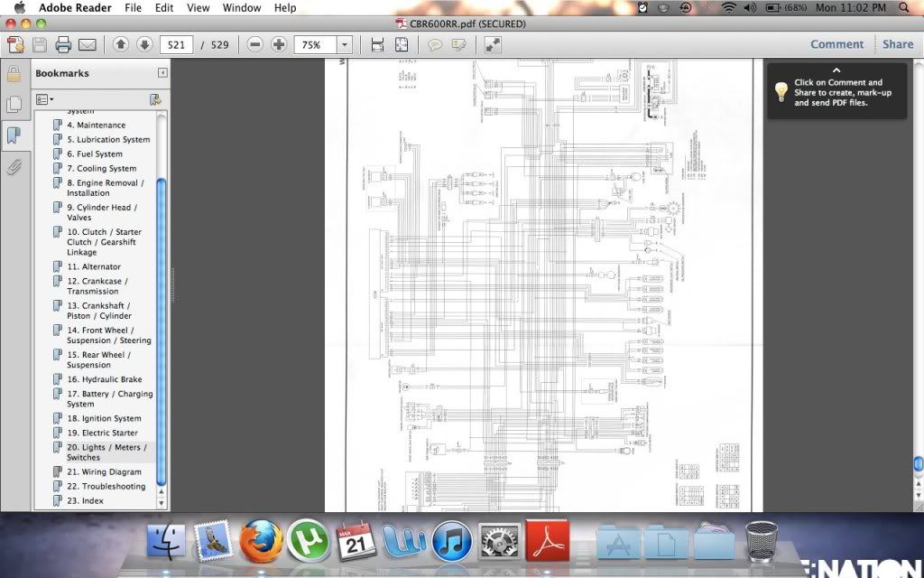Zoom out using the minus button
The height and width of the screenshot is (578, 924).
pyautogui.click(x=255, y=44)
